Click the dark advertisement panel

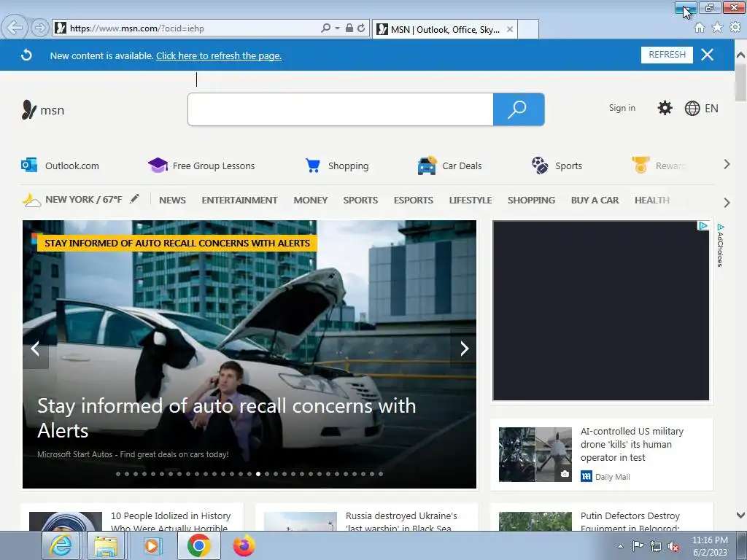[601, 311]
